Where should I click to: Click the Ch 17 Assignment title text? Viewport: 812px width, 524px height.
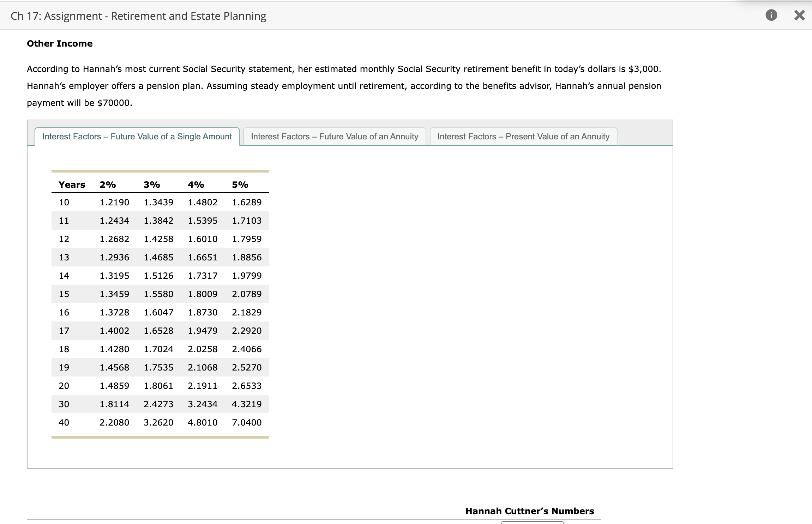pyautogui.click(x=138, y=16)
